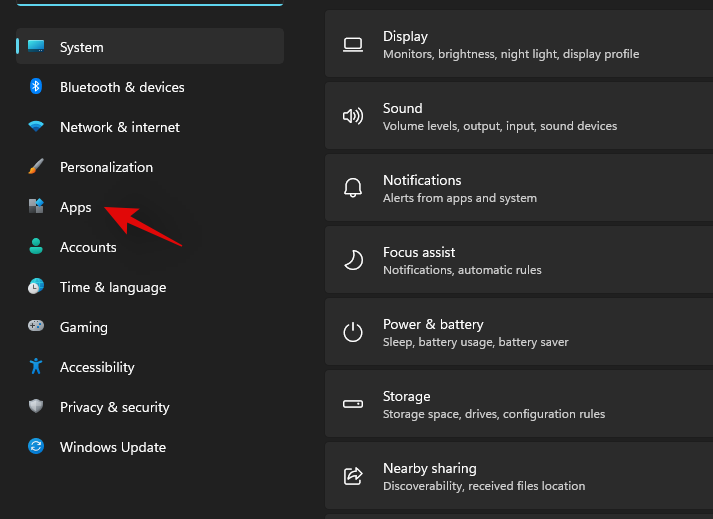Click the Bluetooth & devices icon

[36, 87]
